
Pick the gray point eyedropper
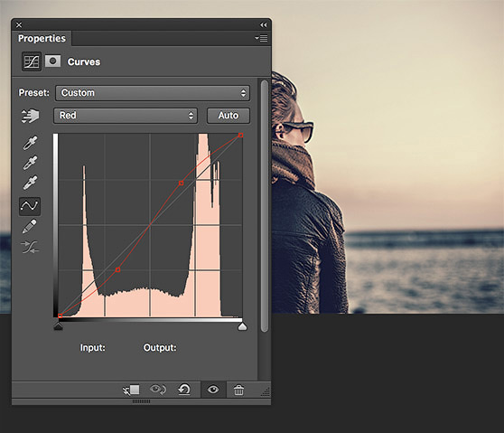click(x=30, y=163)
